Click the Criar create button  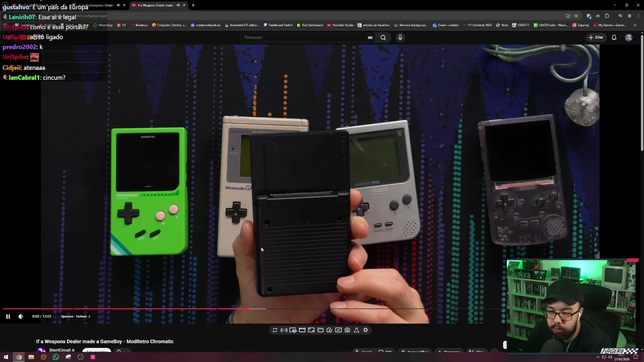click(x=596, y=37)
